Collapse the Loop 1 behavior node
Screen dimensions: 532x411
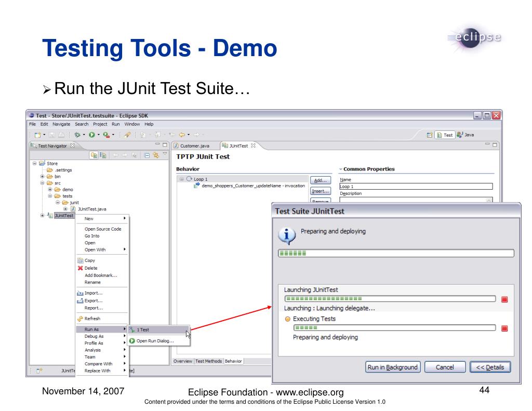tap(181, 179)
